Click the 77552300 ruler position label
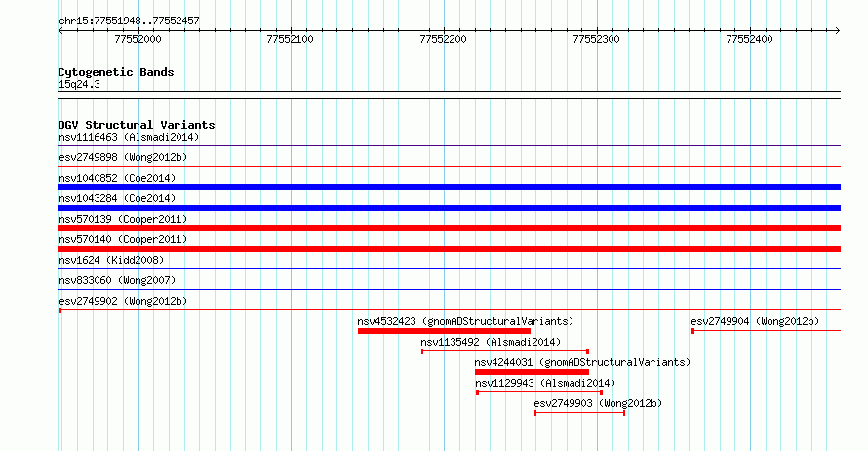Screen dimensions: 868x451 596,39
